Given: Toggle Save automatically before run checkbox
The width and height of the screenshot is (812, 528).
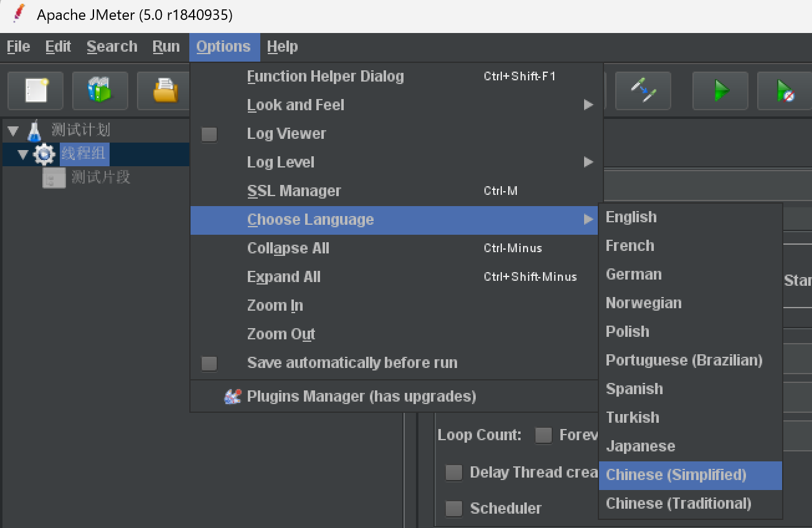Looking at the screenshot, I should (209, 363).
